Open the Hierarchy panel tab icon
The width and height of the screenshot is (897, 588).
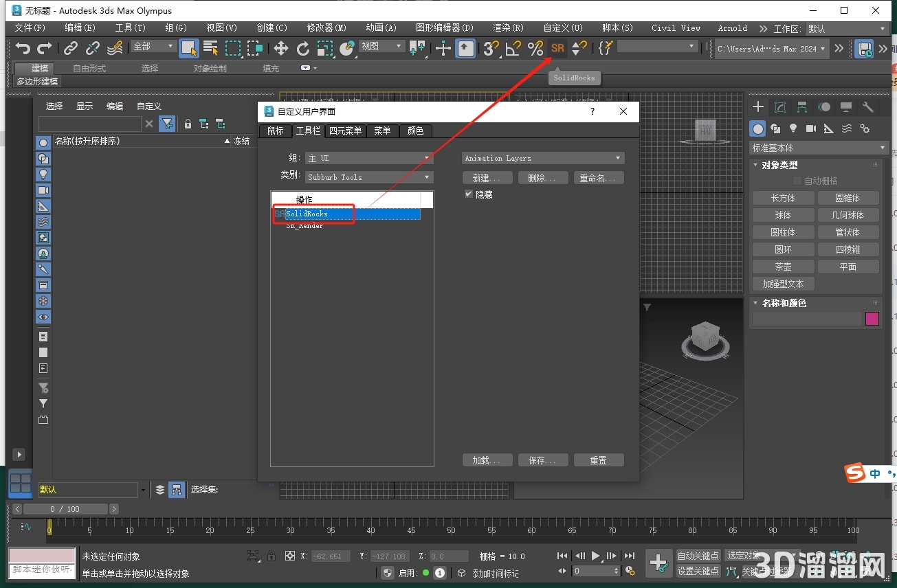point(802,107)
